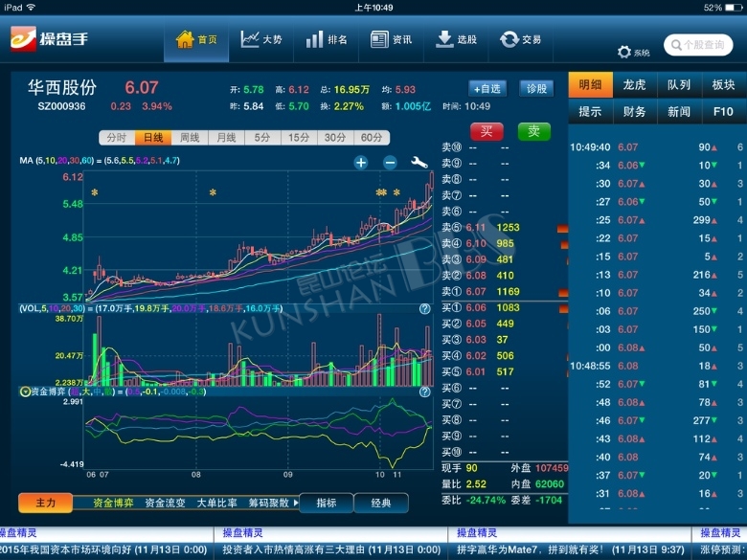Expand more indicators arrow after 筹码聚散
The height and width of the screenshot is (560, 747).
pos(296,503)
